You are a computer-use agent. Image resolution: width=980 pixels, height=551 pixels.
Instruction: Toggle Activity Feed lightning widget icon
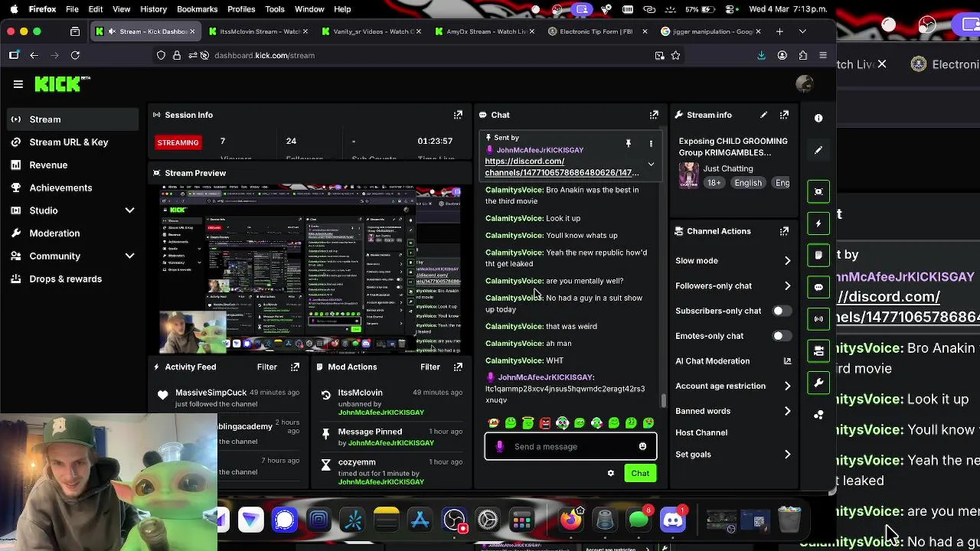818,223
